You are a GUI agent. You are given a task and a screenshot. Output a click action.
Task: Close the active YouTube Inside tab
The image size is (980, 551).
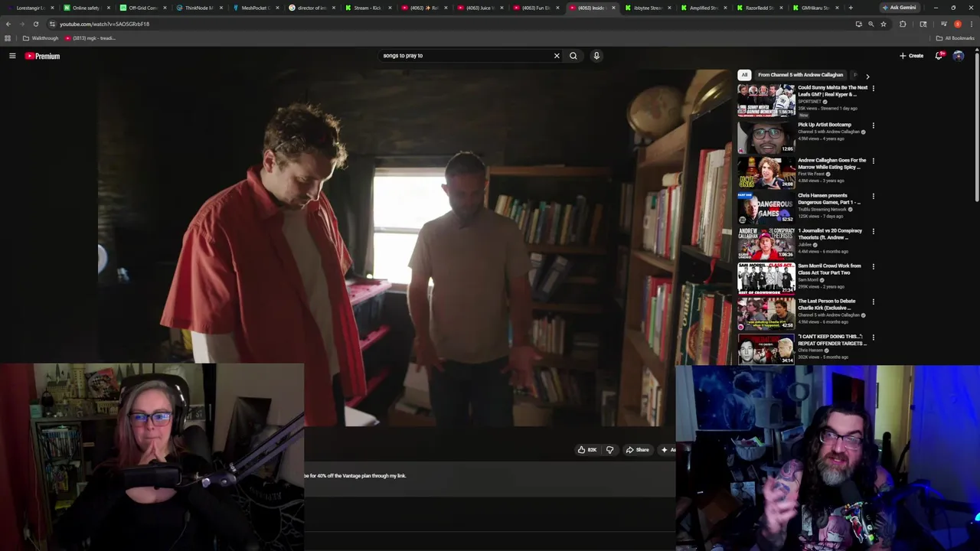click(613, 8)
